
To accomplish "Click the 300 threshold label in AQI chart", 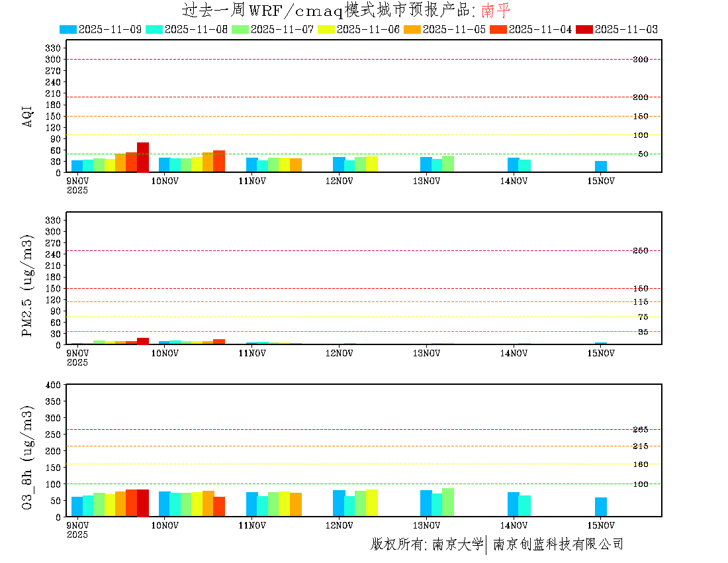I will point(640,60).
